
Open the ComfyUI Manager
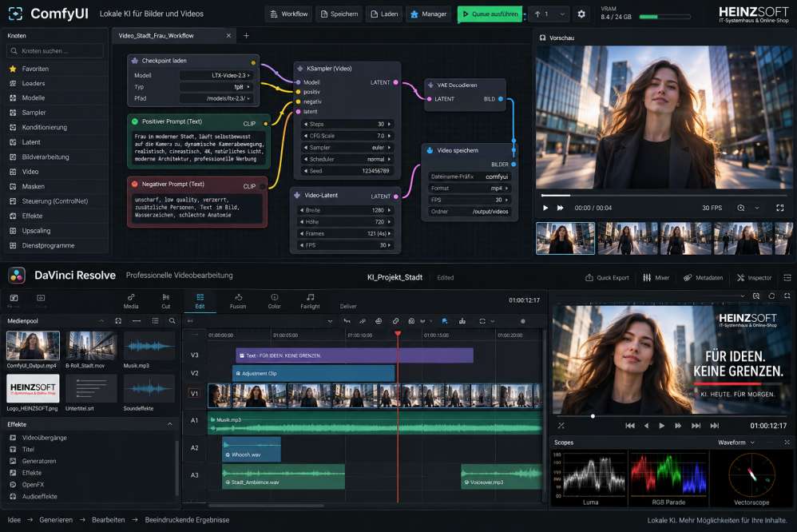[x=429, y=14]
